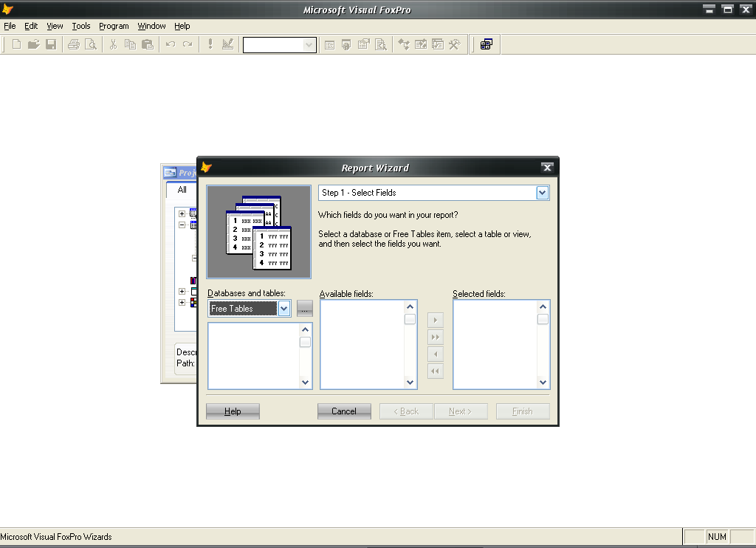756x548 pixels.
Task: Click the Paste clipboard icon
Action: coord(148,45)
